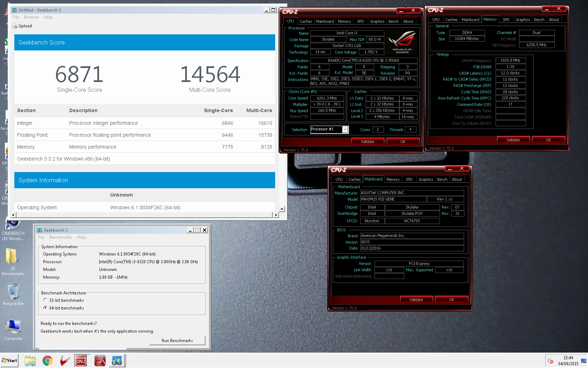Open File Explorer from the taskbar
Viewport: 588px width, 368px height.
30,361
